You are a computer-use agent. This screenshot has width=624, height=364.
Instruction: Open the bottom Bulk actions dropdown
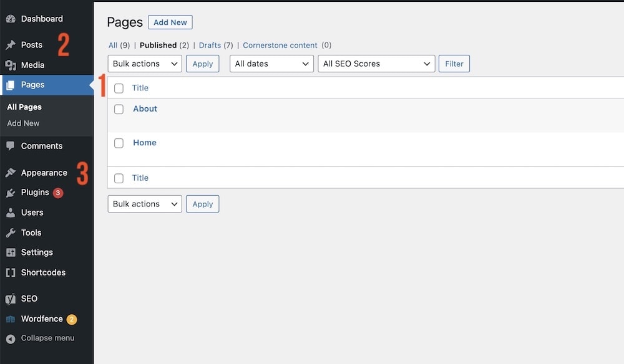coord(145,204)
